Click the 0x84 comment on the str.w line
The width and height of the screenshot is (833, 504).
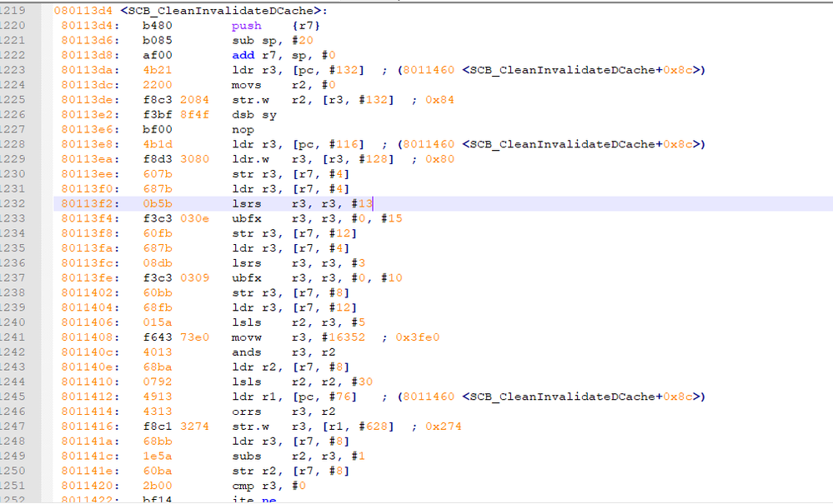[439, 100]
